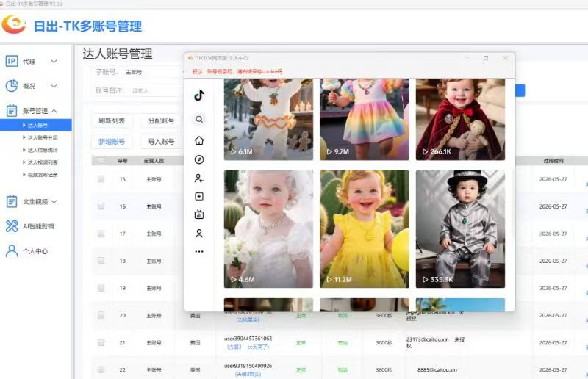
Task: Open the three-dots more menu icon
Action: click(x=199, y=251)
